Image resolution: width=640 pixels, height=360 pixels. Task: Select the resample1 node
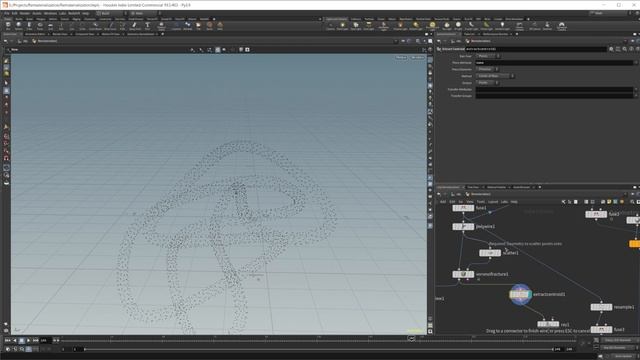[x=601, y=307]
